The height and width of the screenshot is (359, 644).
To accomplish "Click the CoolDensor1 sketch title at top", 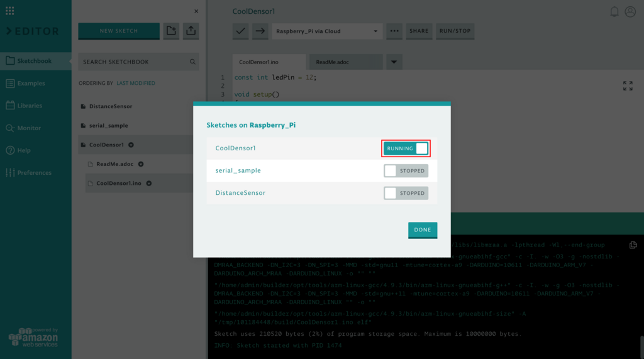I will 254,11.
